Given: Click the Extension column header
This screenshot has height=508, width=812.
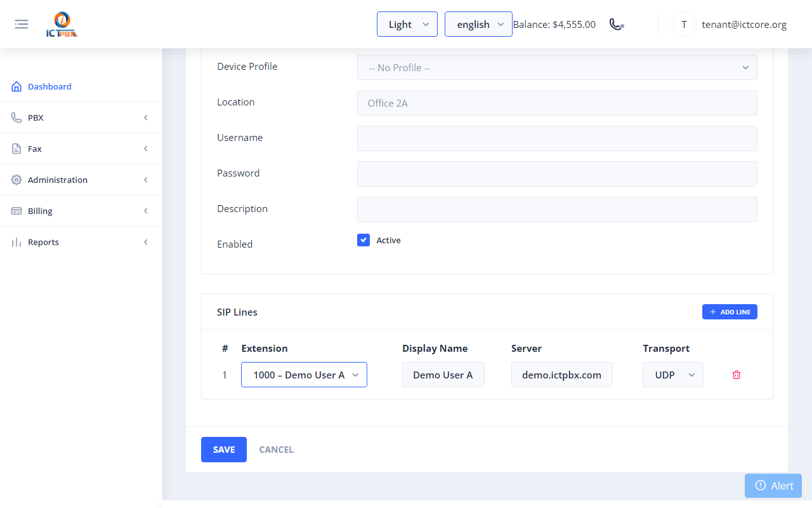Looking at the screenshot, I should point(265,348).
